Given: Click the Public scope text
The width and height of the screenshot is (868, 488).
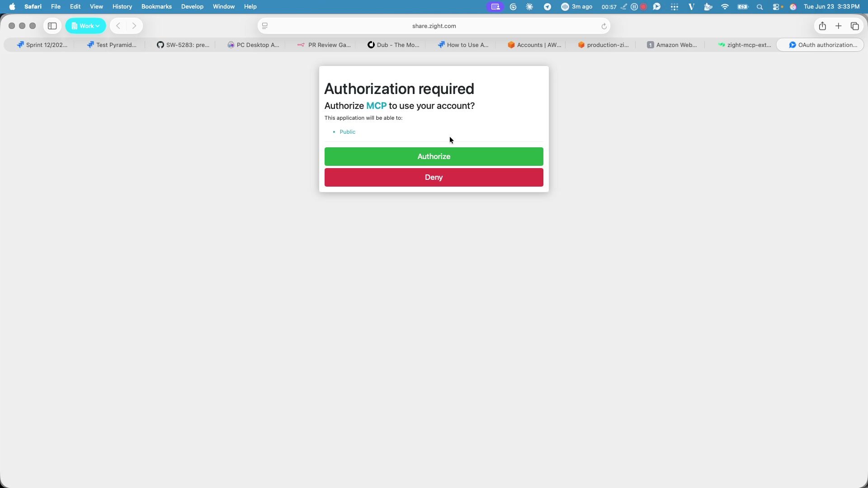Looking at the screenshot, I should pyautogui.click(x=347, y=132).
